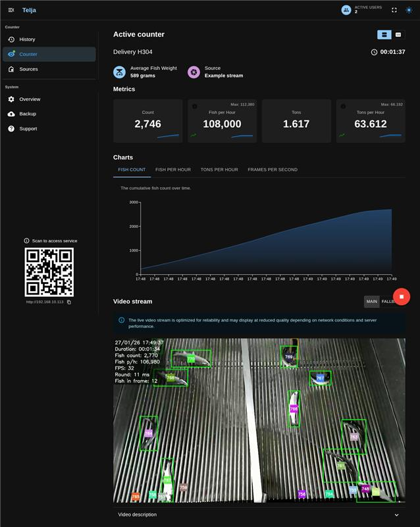Switch to the expanded layout view toggle

(x=384, y=34)
